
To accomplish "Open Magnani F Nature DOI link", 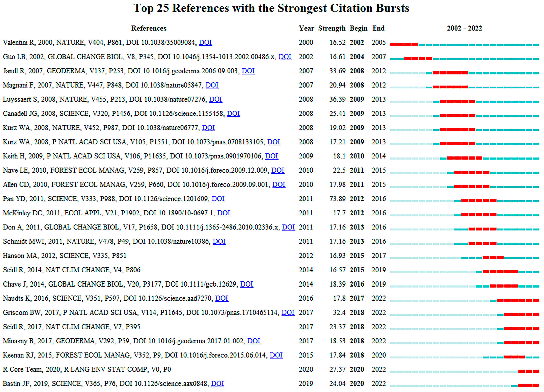I will pyautogui.click(x=212, y=85).
